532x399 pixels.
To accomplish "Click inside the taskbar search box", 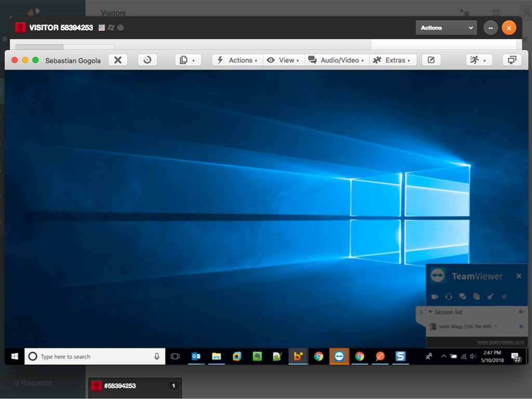I will click(x=94, y=356).
